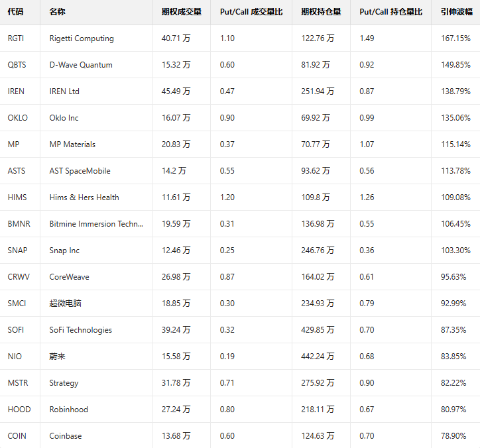Sort by the 引伸波幅 column header

455,12
